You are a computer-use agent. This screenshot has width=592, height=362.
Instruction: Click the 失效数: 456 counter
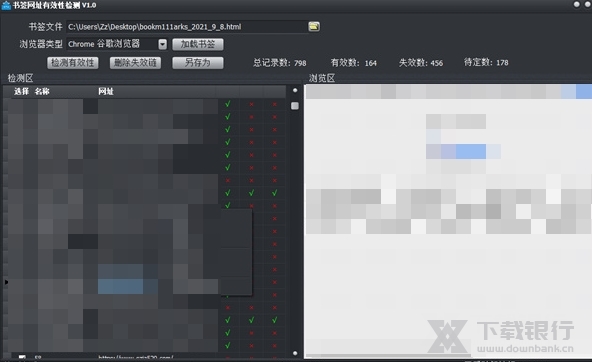click(421, 63)
